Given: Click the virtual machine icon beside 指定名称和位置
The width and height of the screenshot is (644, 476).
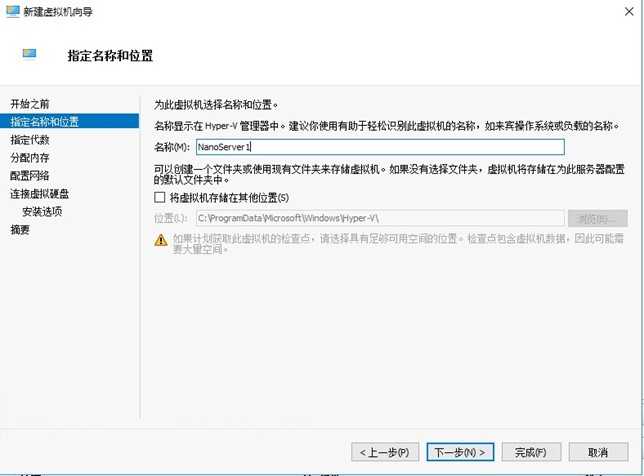Looking at the screenshot, I should pos(30,54).
